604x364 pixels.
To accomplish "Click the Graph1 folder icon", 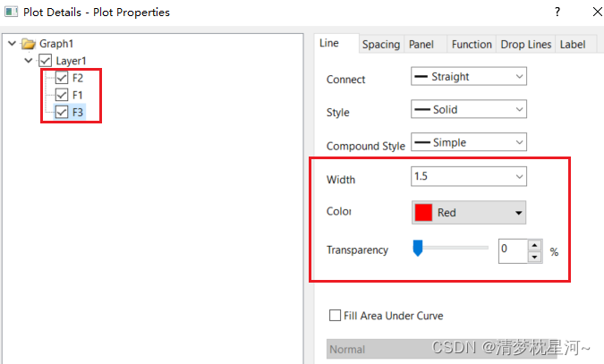I will (29, 44).
